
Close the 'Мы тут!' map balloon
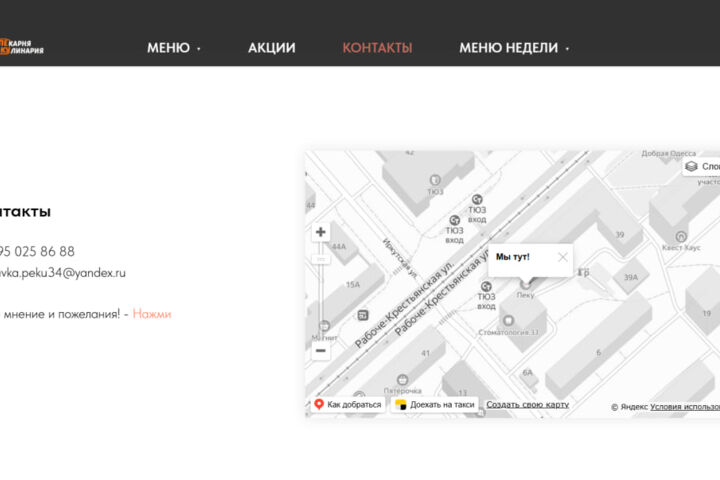562,257
